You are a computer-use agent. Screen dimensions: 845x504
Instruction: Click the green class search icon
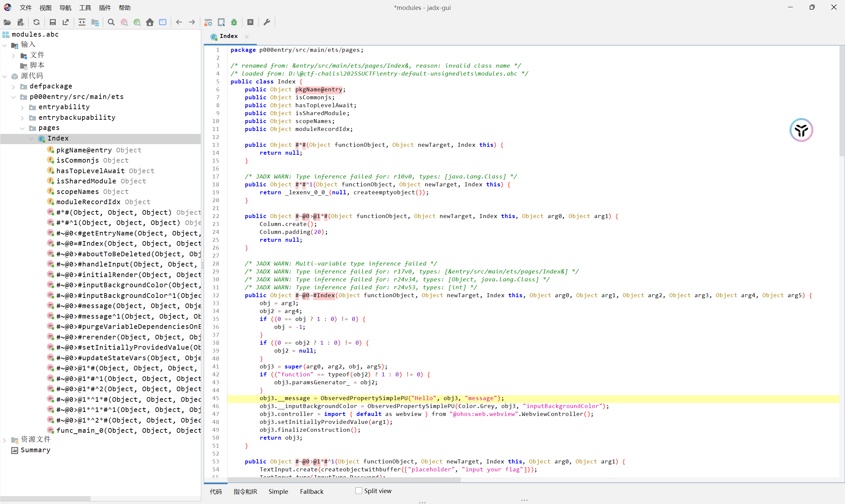click(137, 22)
